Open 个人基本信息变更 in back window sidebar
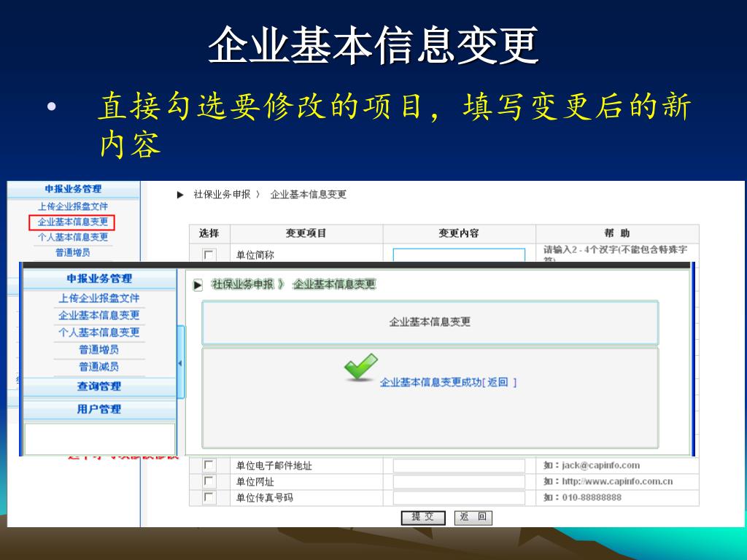Viewport: 747px width, 560px height. (73, 237)
